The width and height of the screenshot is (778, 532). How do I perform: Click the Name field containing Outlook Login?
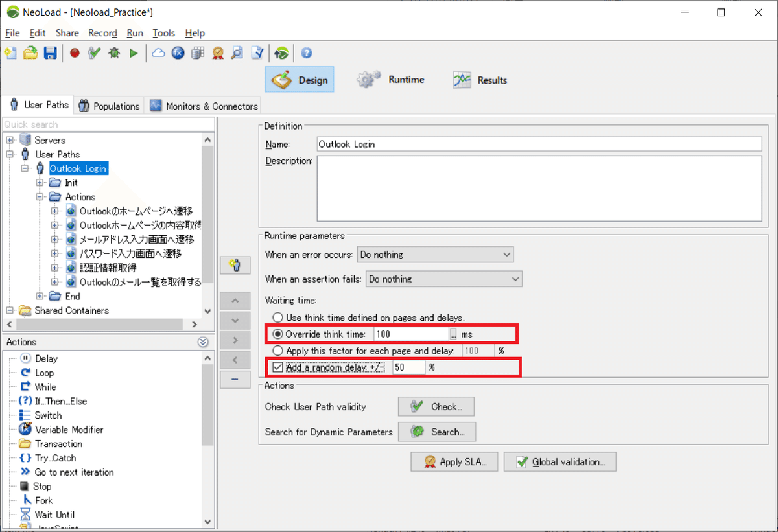pos(539,144)
